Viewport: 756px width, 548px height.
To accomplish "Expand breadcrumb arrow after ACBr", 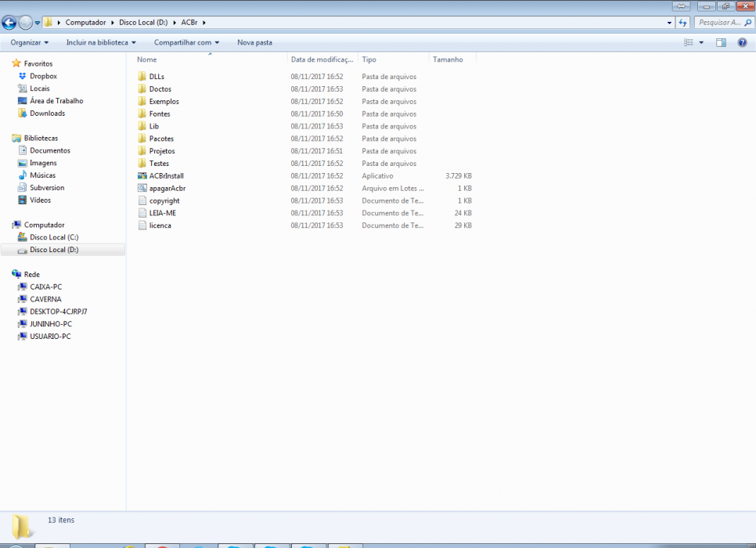I will [204, 23].
